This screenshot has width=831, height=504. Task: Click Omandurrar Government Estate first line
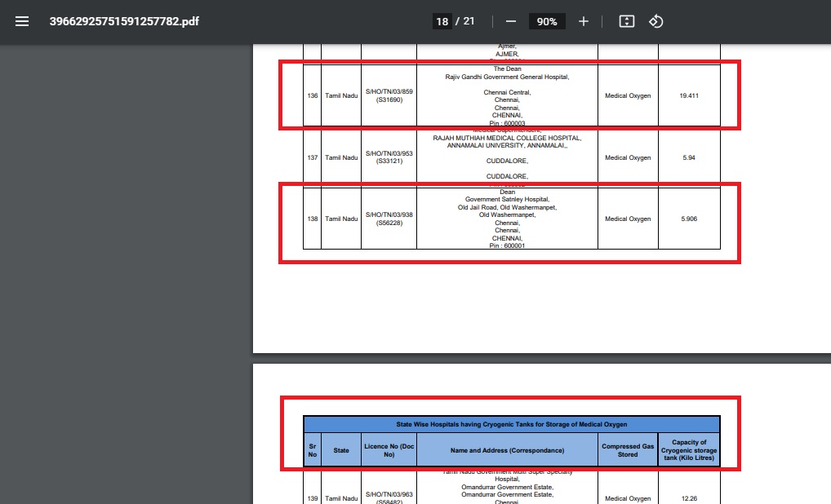(507, 487)
